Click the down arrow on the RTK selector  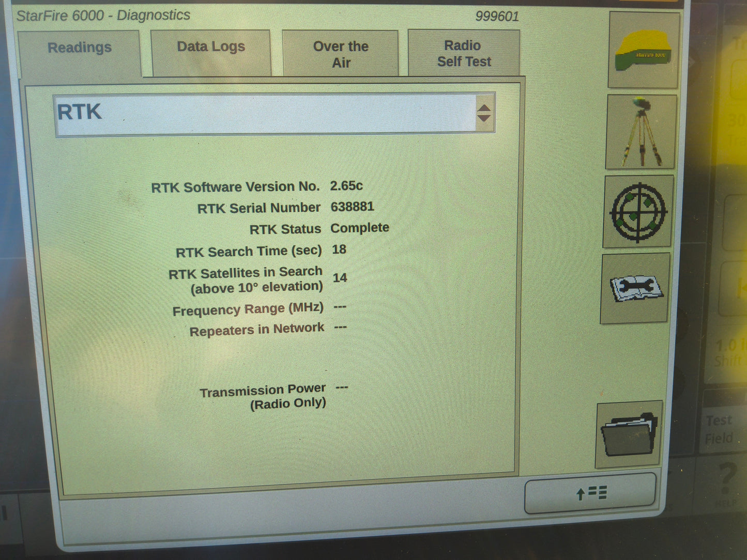coord(484,118)
